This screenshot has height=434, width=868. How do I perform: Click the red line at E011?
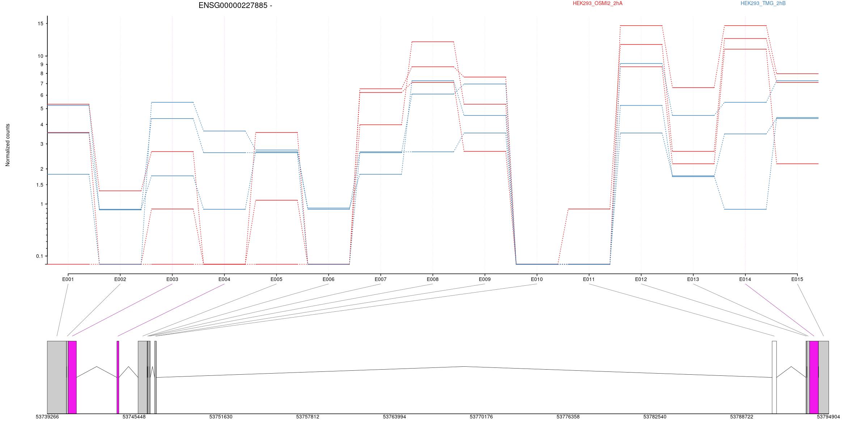(589, 209)
